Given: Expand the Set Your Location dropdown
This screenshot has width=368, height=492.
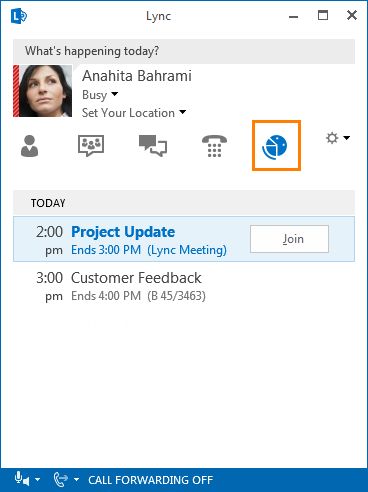Looking at the screenshot, I should tap(183, 112).
